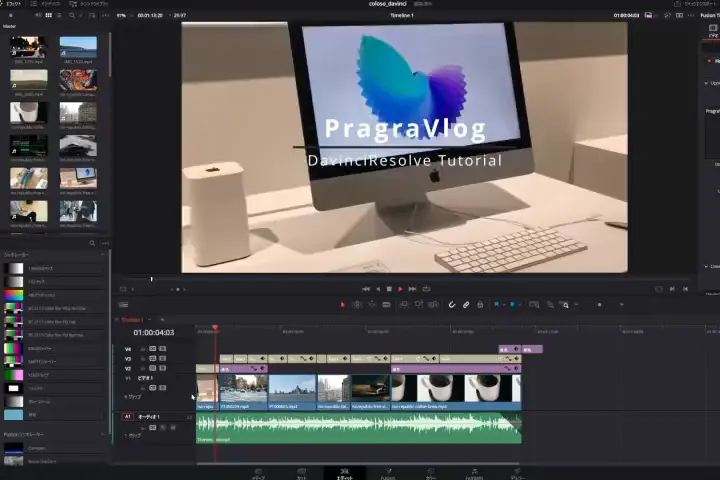
Task: Open the Cut page tab
Action: pyautogui.click(x=302, y=474)
